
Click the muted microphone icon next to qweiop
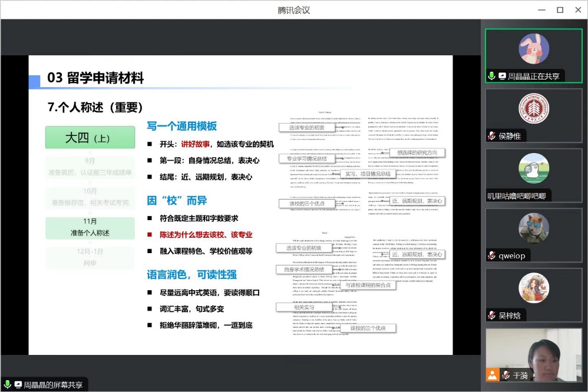pos(491,255)
